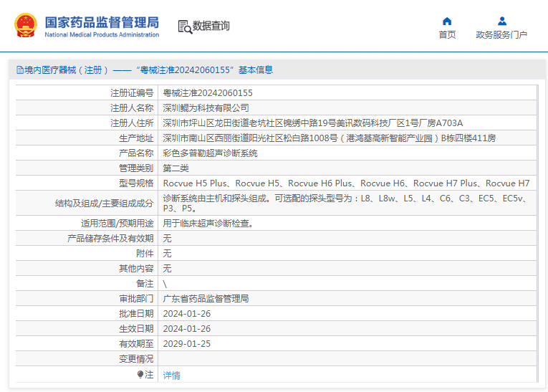Viewport: 548px width, 392px height.
Task: Click the 数据查询 magnifier document icon
Action: tap(185, 27)
